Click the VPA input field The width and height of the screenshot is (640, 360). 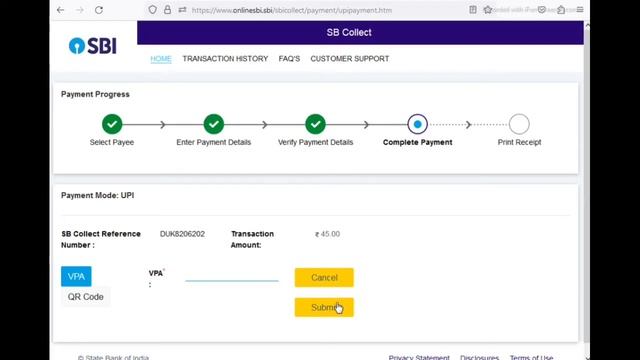click(x=232, y=276)
